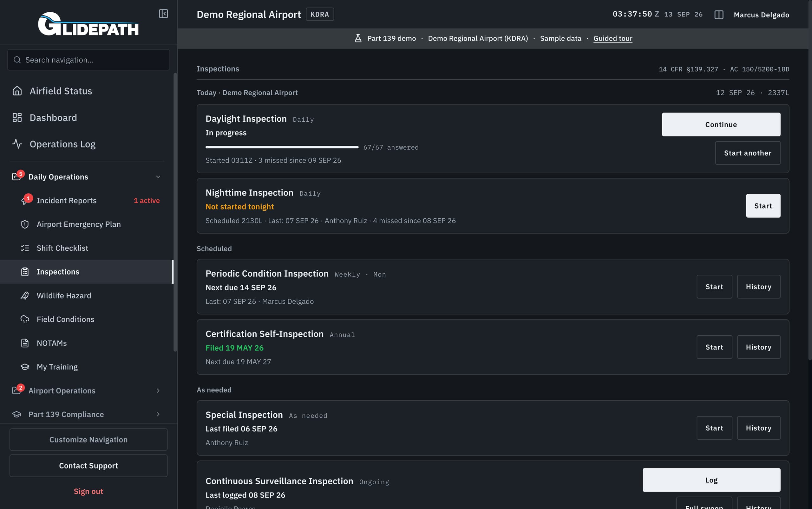This screenshot has height=509, width=812.
Task: Collapse the sidebar panel icon
Action: (x=163, y=14)
